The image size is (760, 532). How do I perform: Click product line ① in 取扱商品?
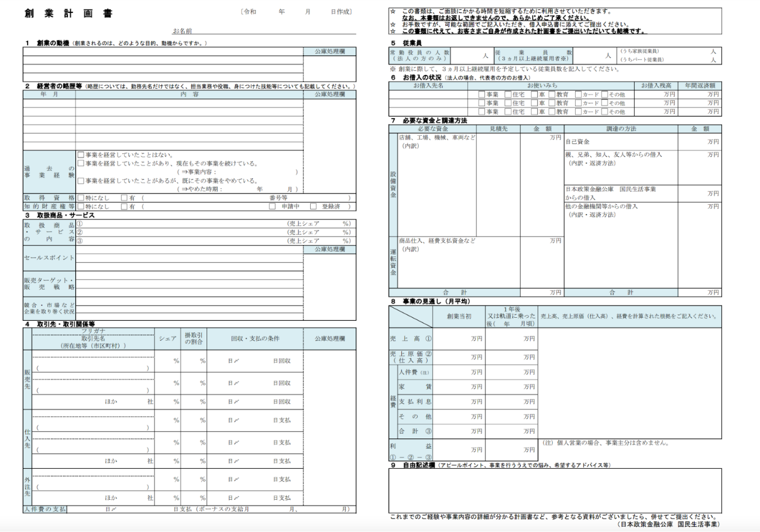click(216, 224)
